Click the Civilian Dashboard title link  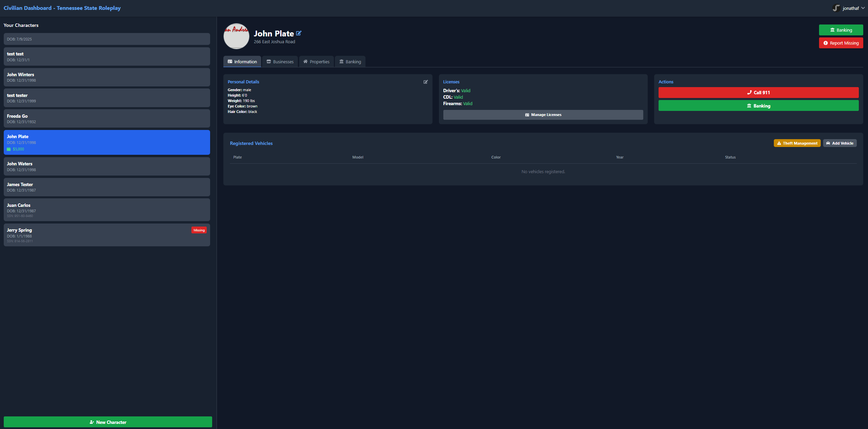(x=62, y=8)
